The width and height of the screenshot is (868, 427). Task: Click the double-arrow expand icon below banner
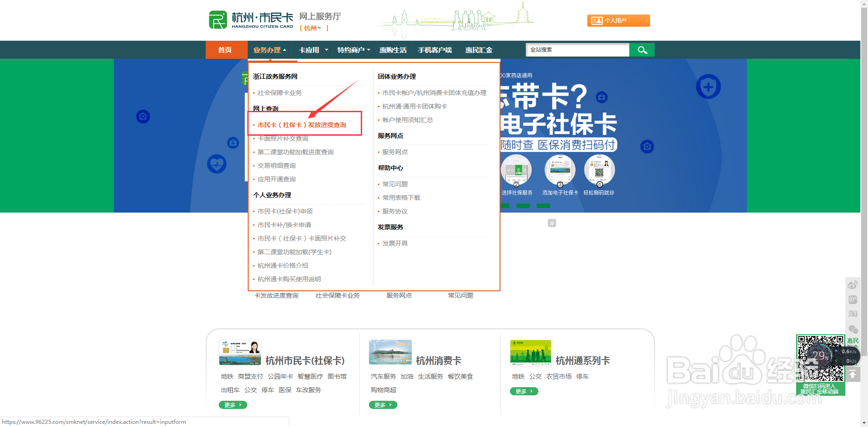(x=552, y=223)
